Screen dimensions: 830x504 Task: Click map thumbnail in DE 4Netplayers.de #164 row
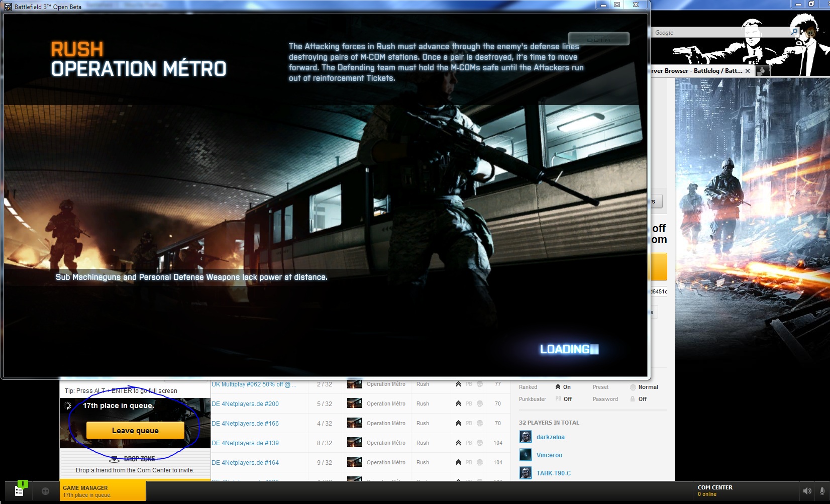[355, 462]
